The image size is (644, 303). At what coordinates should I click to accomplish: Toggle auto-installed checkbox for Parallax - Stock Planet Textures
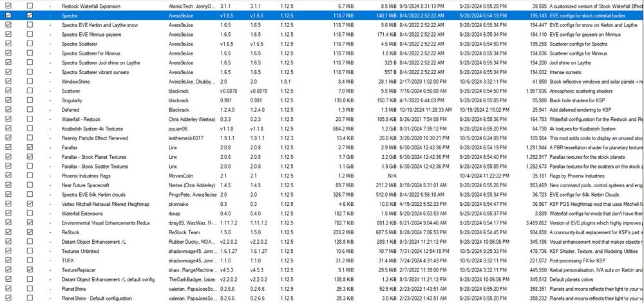click(30, 156)
